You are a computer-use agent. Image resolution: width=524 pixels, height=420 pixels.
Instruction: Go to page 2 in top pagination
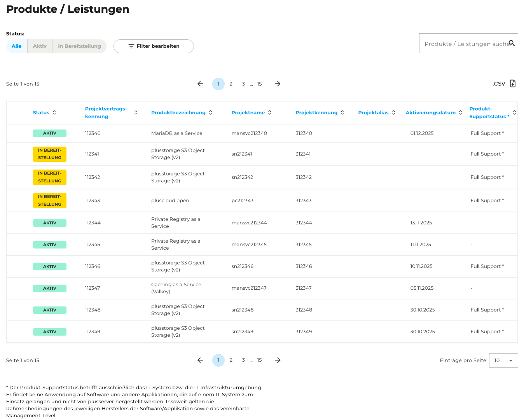[231, 84]
